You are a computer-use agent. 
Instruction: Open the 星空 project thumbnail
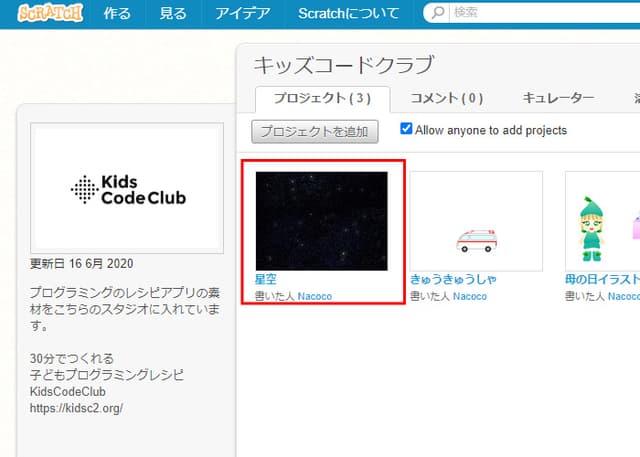click(x=321, y=221)
